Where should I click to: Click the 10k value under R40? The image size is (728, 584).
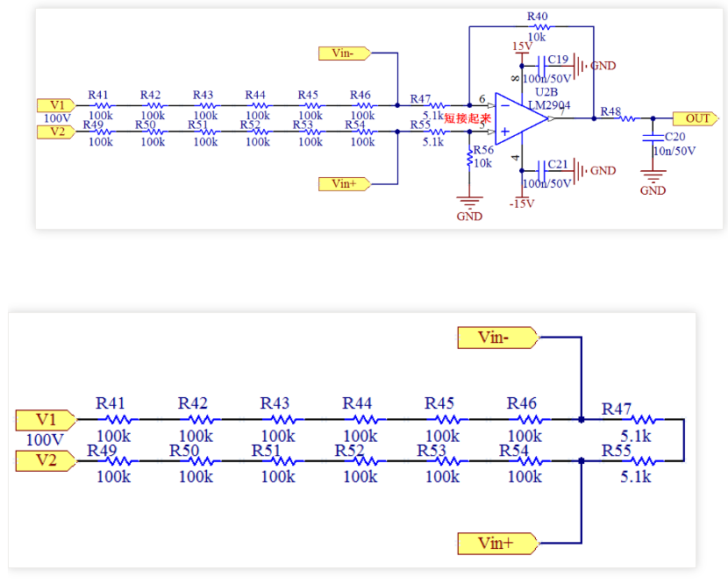pos(537,37)
